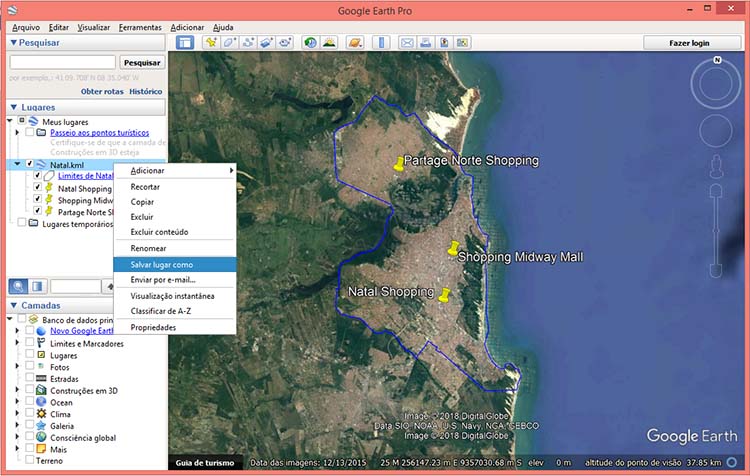Collapse the Natal.kml tree node
Image resolution: width=750 pixels, height=476 pixels.
click(x=18, y=164)
